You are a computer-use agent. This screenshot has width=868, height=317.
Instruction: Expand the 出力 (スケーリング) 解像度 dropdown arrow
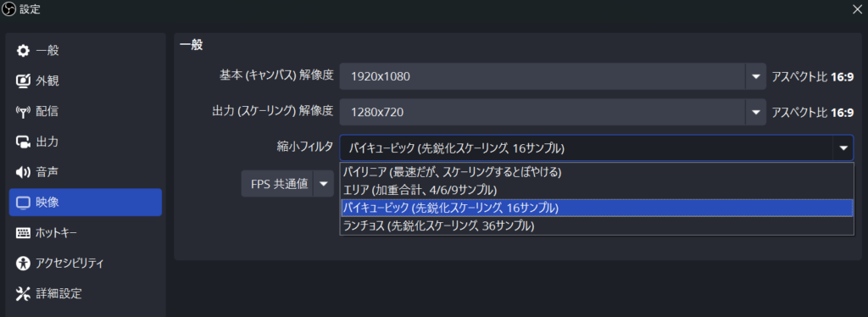tap(755, 112)
